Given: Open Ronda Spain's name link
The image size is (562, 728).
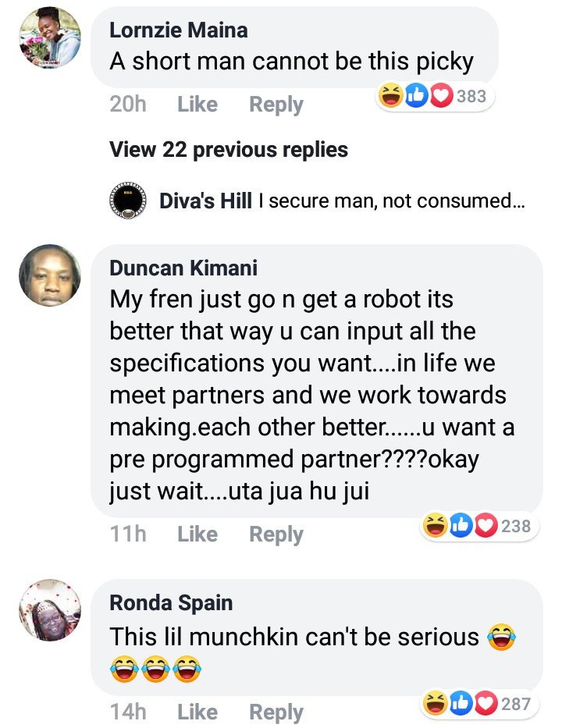Looking at the screenshot, I should click(171, 602).
